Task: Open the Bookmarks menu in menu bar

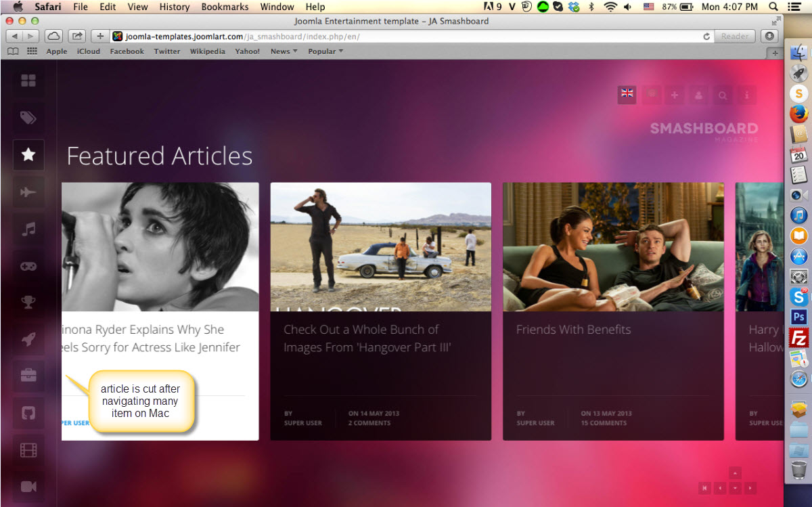Action: [x=225, y=7]
